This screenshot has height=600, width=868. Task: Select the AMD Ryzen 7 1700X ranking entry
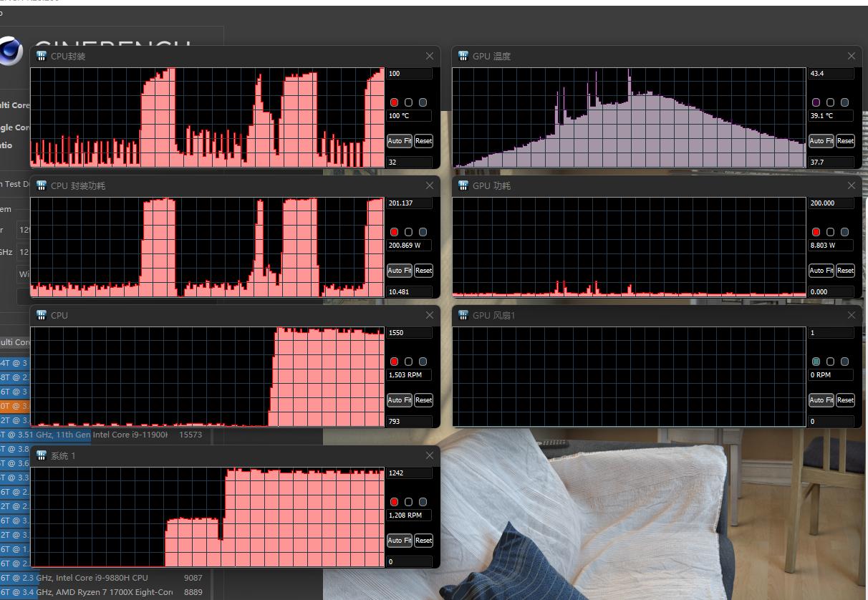(100, 592)
